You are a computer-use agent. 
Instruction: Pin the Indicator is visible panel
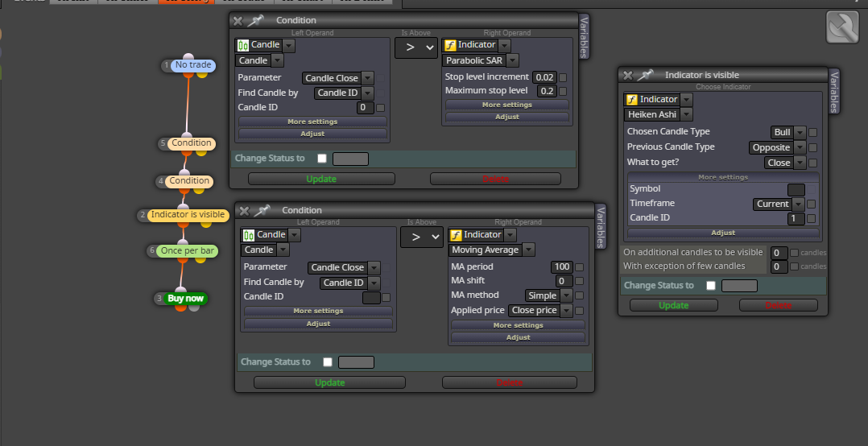pos(645,75)
